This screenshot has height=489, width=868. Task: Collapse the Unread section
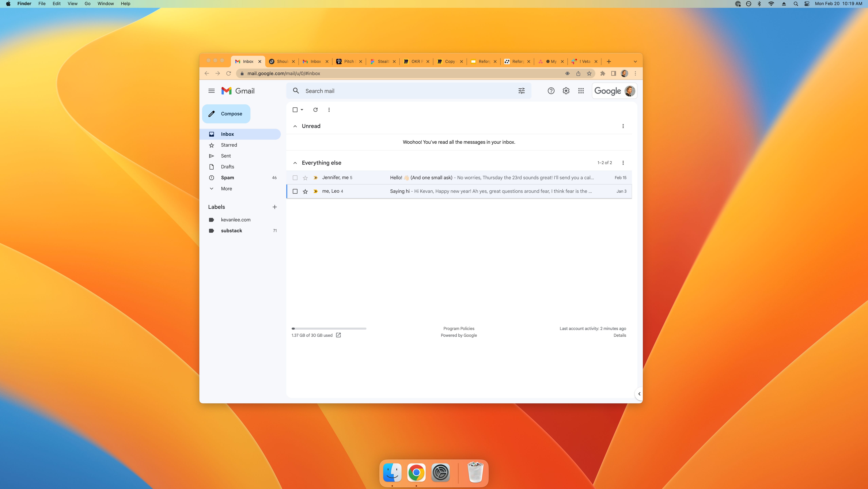click(x=295, y=126)
